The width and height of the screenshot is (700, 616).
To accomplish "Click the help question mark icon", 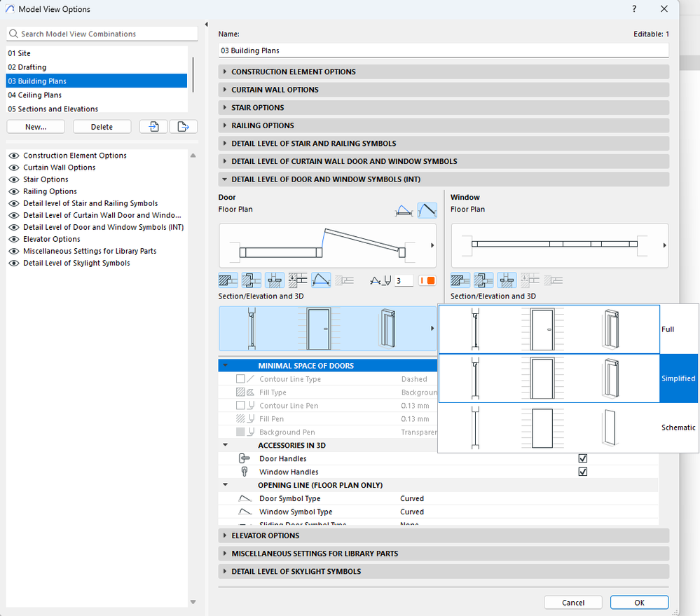I will click(x=634, y=9).
